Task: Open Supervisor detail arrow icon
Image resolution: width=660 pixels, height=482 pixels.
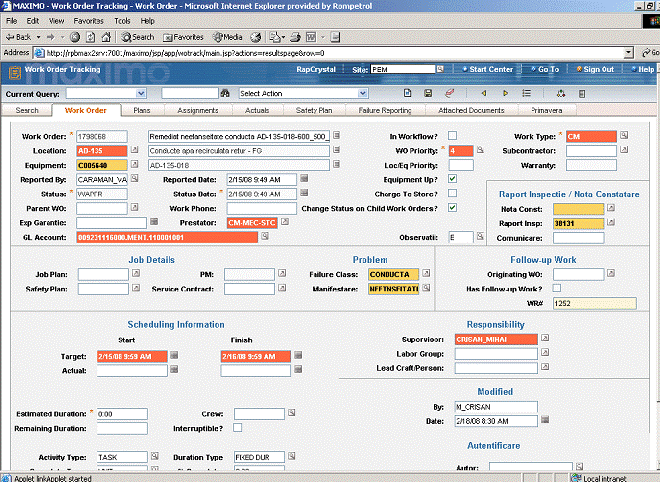Action: 545,338
